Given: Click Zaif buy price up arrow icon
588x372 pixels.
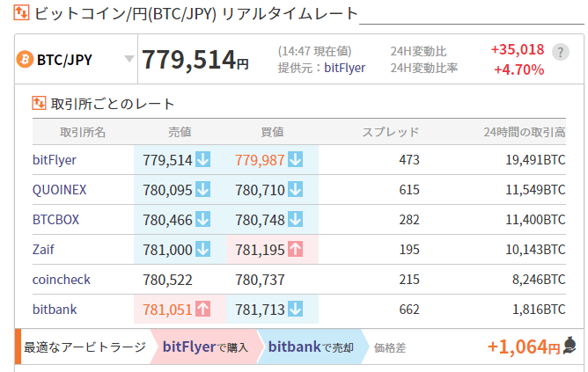Looking at the screenshot, I should pyautogui.click(x=295, y=250).
